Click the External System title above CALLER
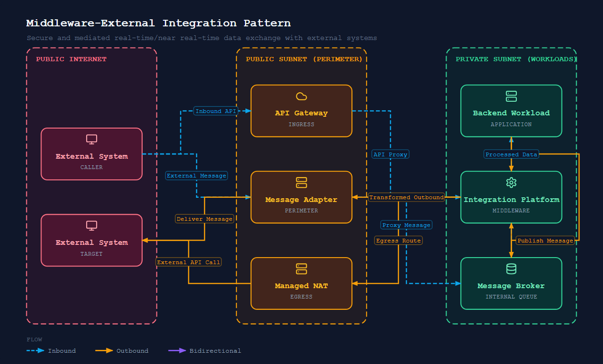603x364 pixels. coord(91,156)
